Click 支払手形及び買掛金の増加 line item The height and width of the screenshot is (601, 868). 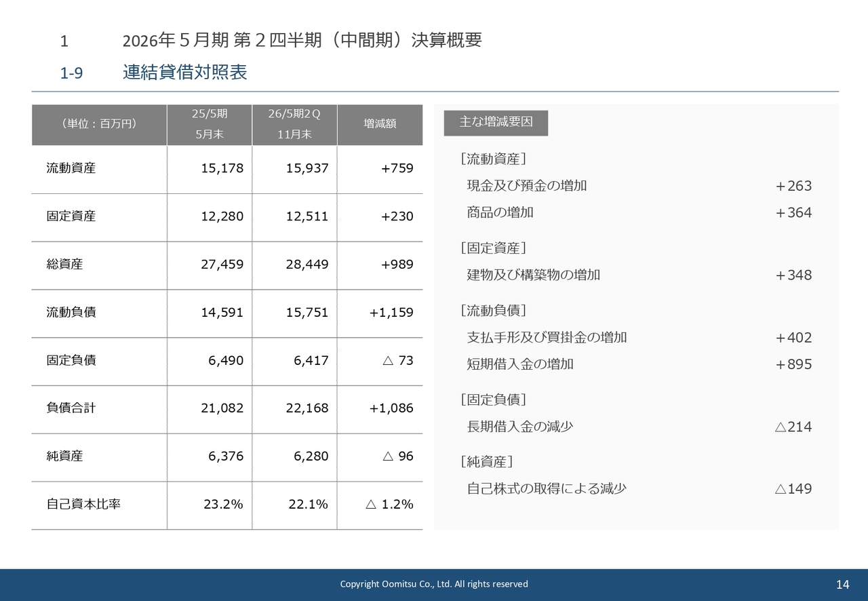547,338
